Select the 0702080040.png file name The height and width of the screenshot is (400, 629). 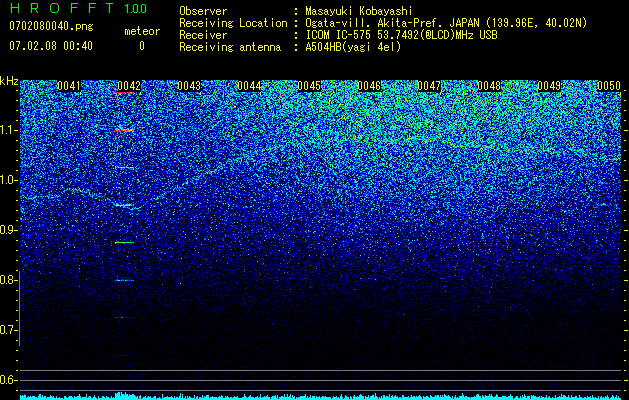pos(51,26)
